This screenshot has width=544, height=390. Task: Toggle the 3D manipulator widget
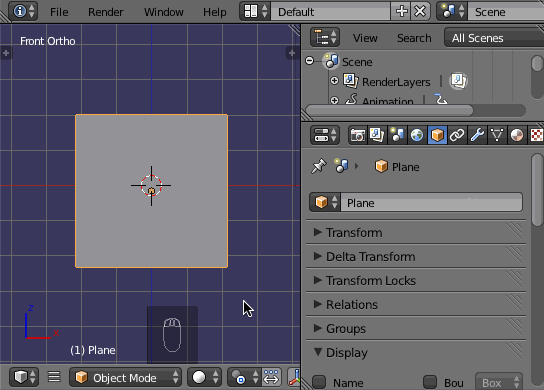(x=294, y=377)
